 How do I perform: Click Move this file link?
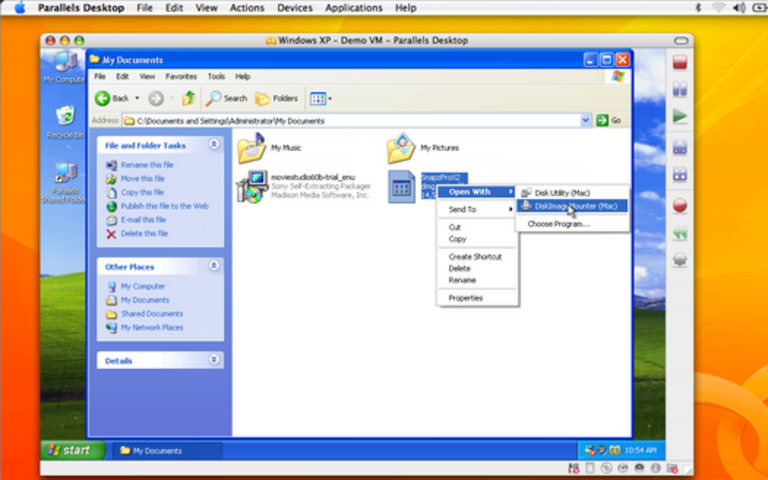coord(143,179)
